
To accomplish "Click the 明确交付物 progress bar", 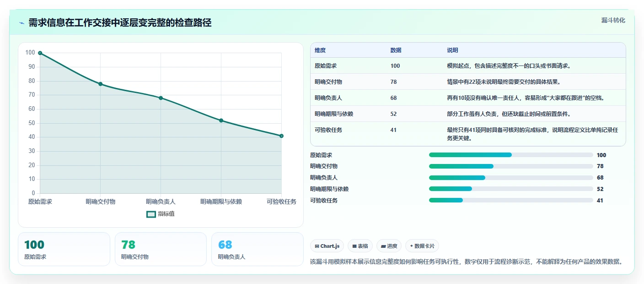I will pos(511,166).
